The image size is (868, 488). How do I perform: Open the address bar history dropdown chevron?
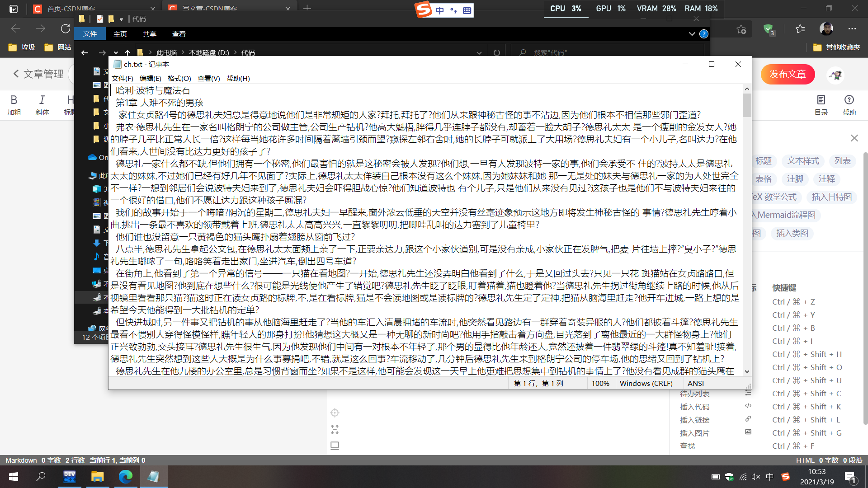click(479, 52)
